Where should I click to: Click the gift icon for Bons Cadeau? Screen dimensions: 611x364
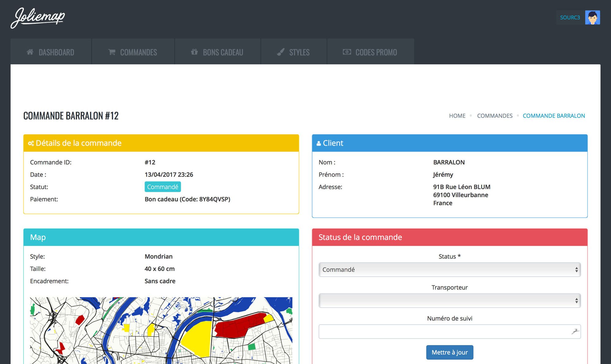point(194,52)
